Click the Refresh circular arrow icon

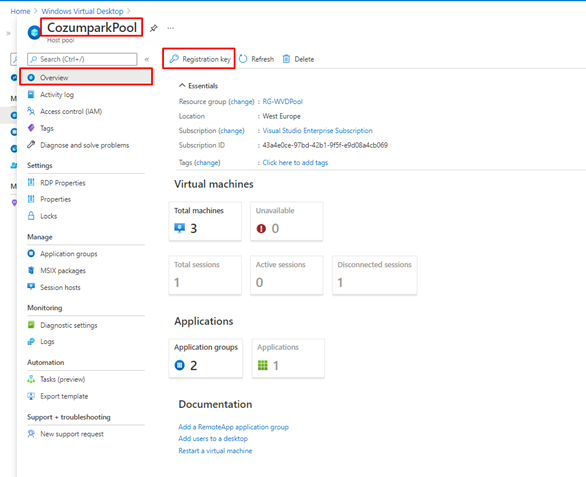tap(243, 59)
